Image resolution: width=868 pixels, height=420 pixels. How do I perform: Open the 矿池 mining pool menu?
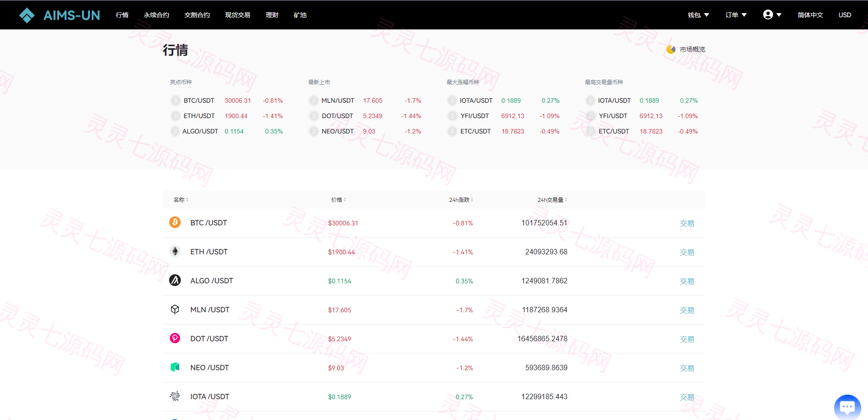pos(300,15)
